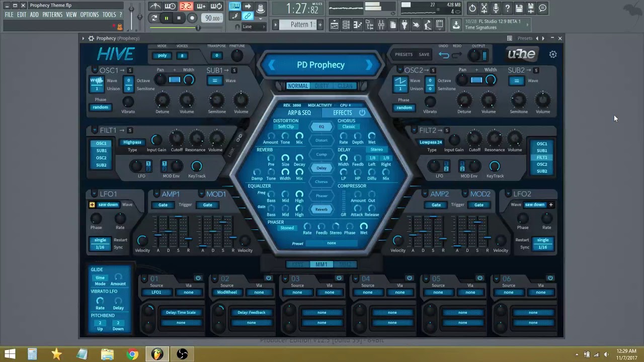Screen dimensions: 644x362
Task: Open the FILE menu
Action: point(9,15)
